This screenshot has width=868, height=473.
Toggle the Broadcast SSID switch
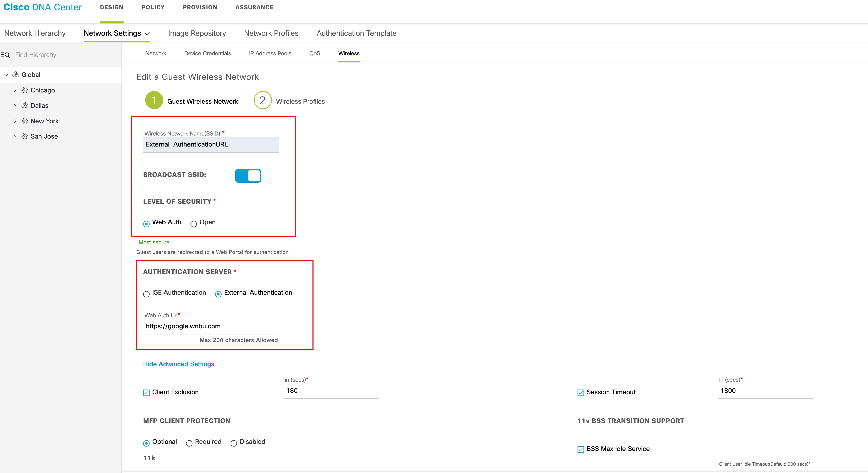[x=248, y=176]
